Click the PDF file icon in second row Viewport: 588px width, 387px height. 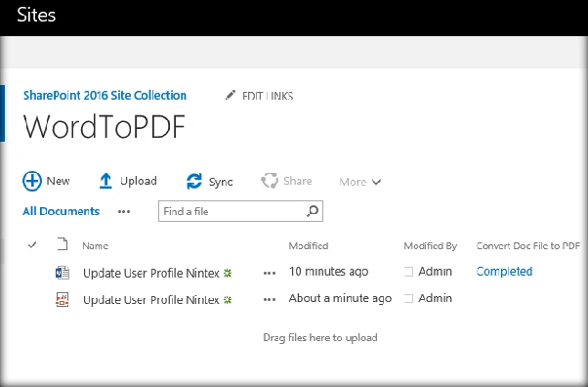pos(63,300)
